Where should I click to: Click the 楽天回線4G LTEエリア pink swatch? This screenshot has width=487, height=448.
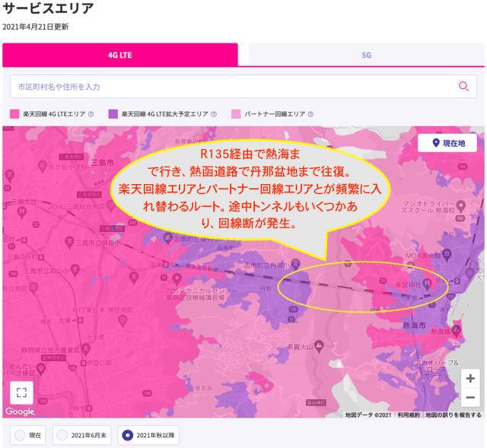click(14, 114)
